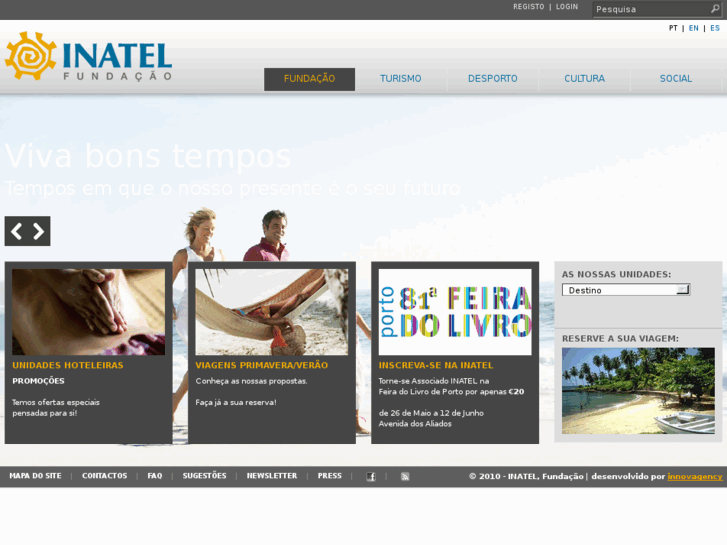This screenshot has height=545, width=727.
Task: Click Viagens Primavera/Verão heading
Action: point(261,365)
